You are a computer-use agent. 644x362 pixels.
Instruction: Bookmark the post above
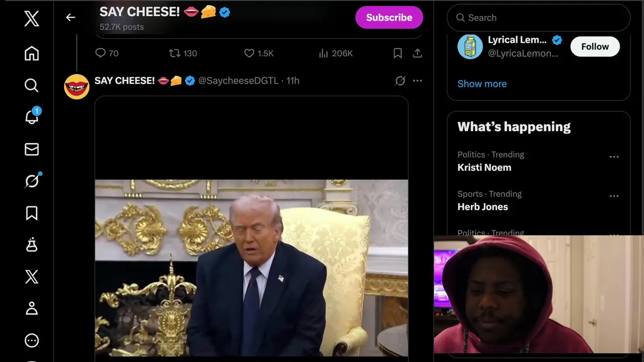coord(397,53)
